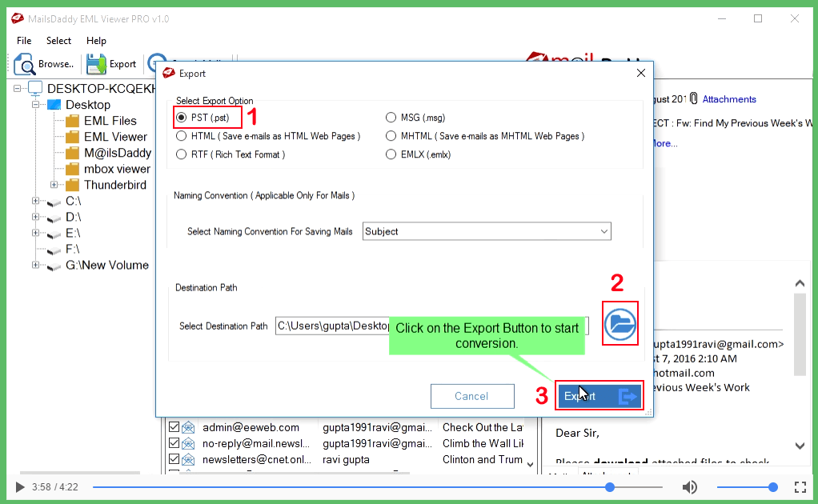
Task: Click the MailsDaddy logo in the Export dialog
Action: point(168,71)
